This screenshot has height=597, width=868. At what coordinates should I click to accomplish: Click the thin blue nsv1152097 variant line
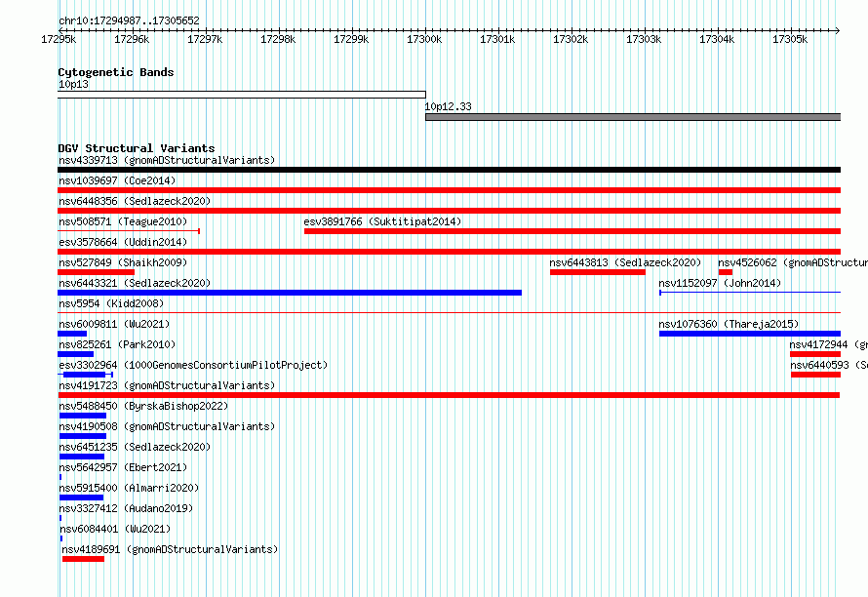[750, 293]
